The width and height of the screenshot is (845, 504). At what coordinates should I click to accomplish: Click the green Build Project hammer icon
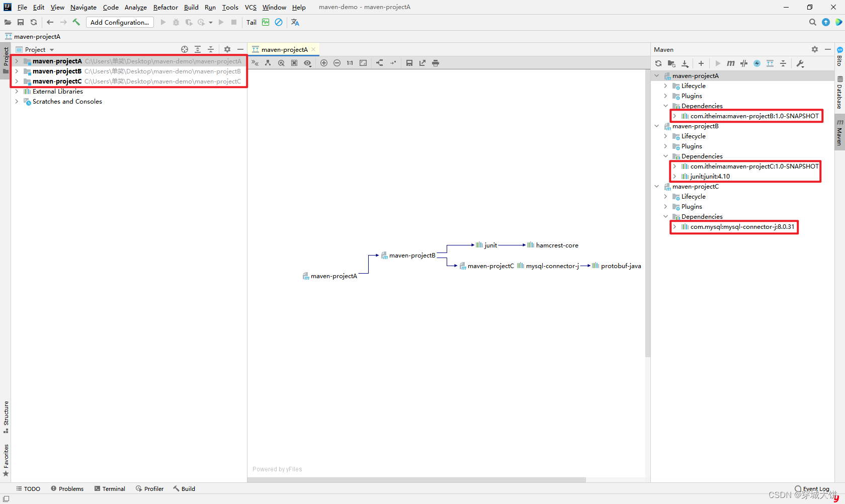tap(76, 22)
